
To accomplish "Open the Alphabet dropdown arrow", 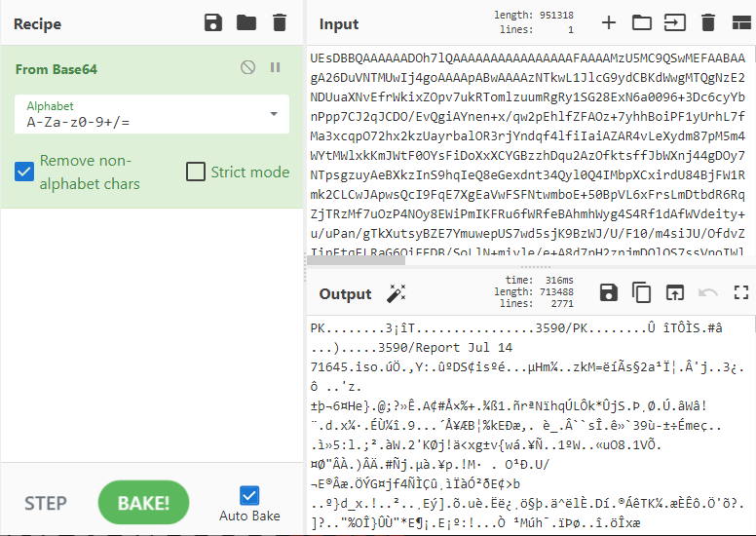I will coord(274,114).
